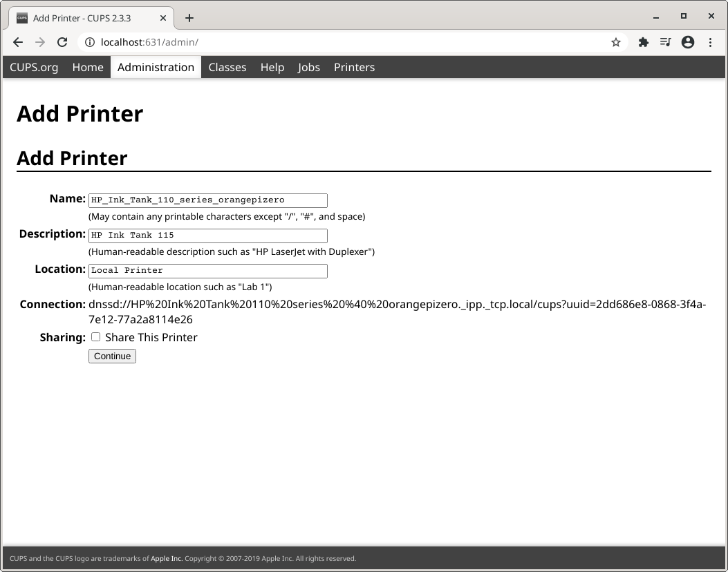Enable Share This Printer checkbox
728x572 pixels.
(96, 337)
